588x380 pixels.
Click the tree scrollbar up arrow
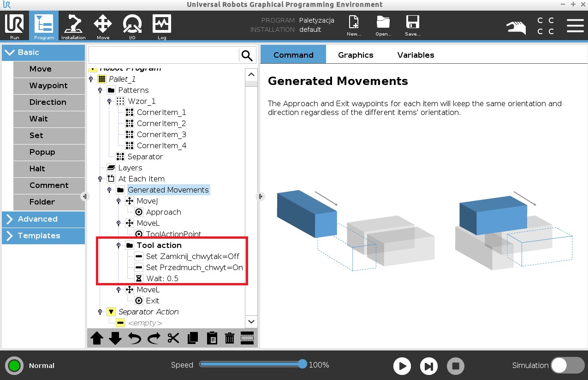(x=251, y=74)
